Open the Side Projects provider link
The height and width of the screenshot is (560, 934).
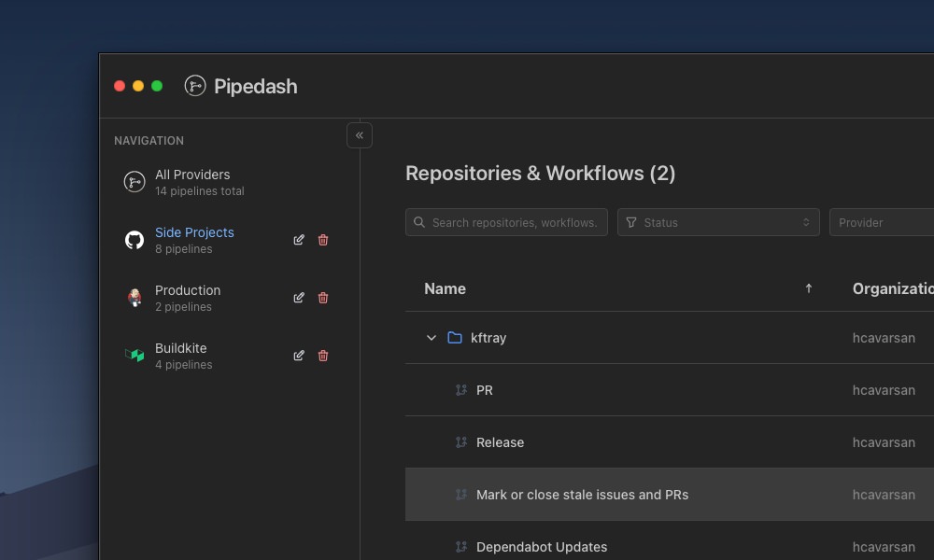[194, 232]
